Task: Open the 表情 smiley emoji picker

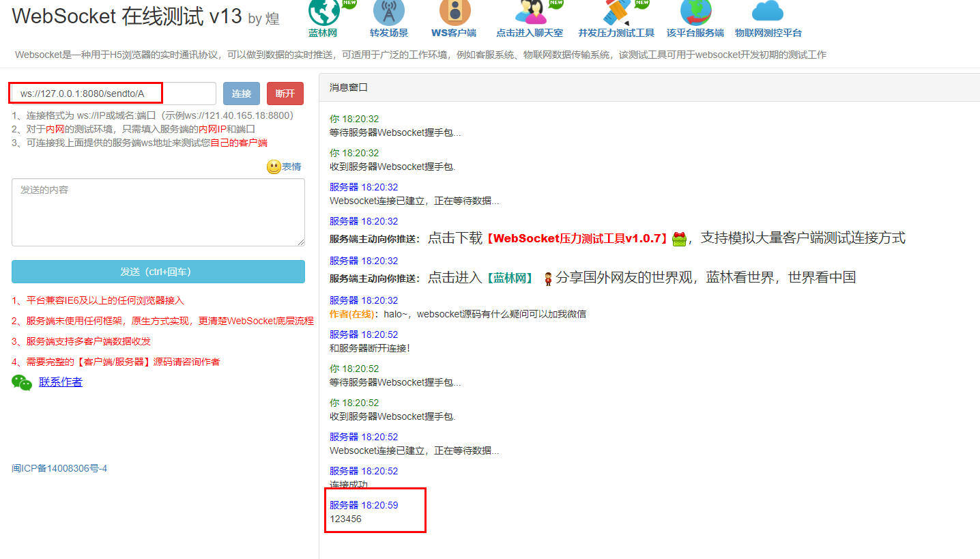Action: [x=274, y=167]
